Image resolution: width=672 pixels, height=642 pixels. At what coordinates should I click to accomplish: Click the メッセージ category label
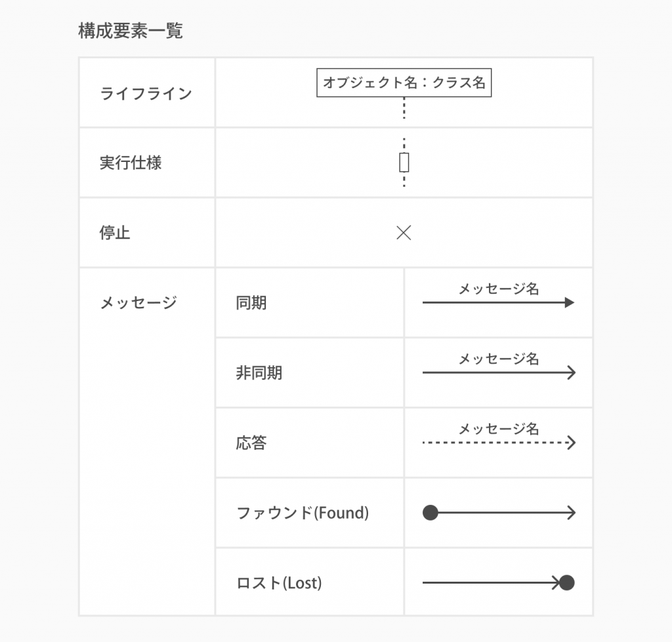[138, 303]
